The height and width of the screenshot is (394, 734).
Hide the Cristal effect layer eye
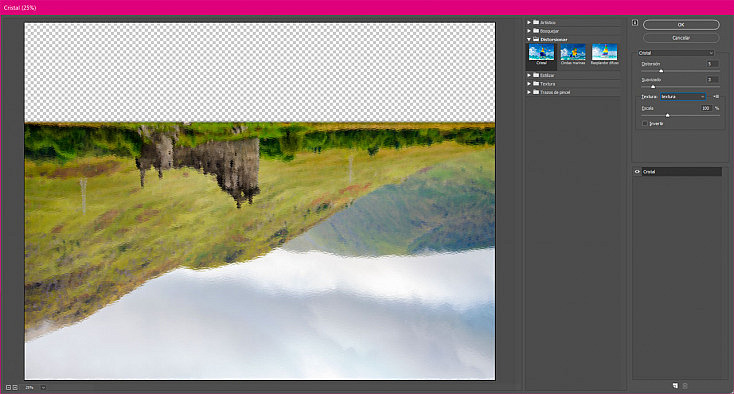tap(637, 172)
